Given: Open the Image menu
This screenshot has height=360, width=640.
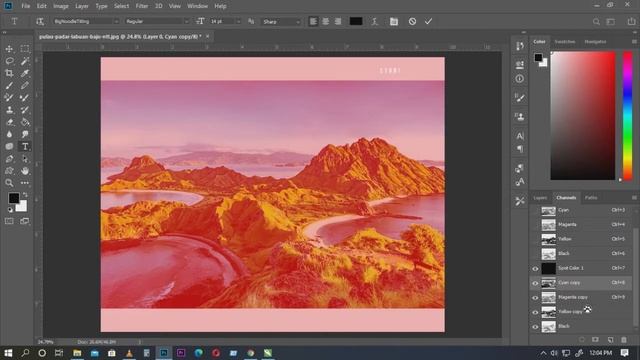Looking at the screenshot, I should click(x=61, y=6).
